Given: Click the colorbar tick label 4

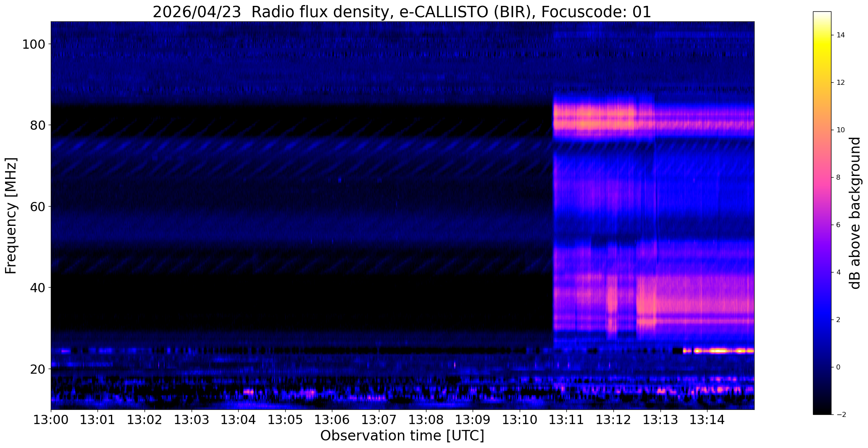Looking at the screenshot, I should click(839, 272).
